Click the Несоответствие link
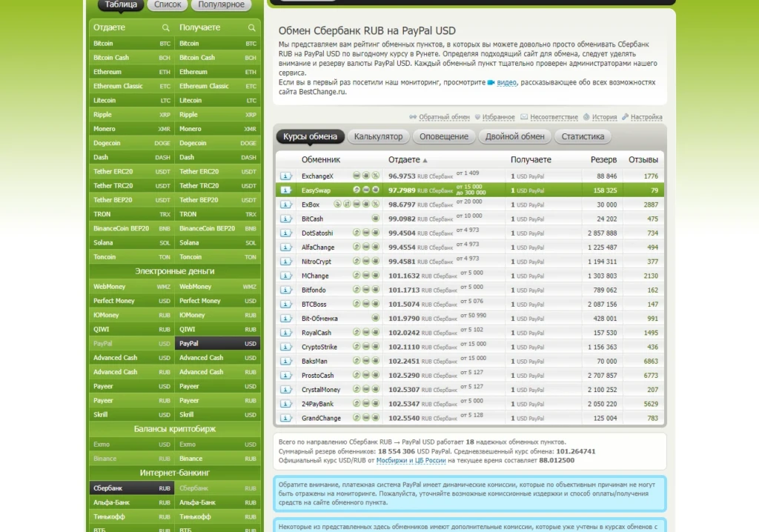 coord(554,117)
